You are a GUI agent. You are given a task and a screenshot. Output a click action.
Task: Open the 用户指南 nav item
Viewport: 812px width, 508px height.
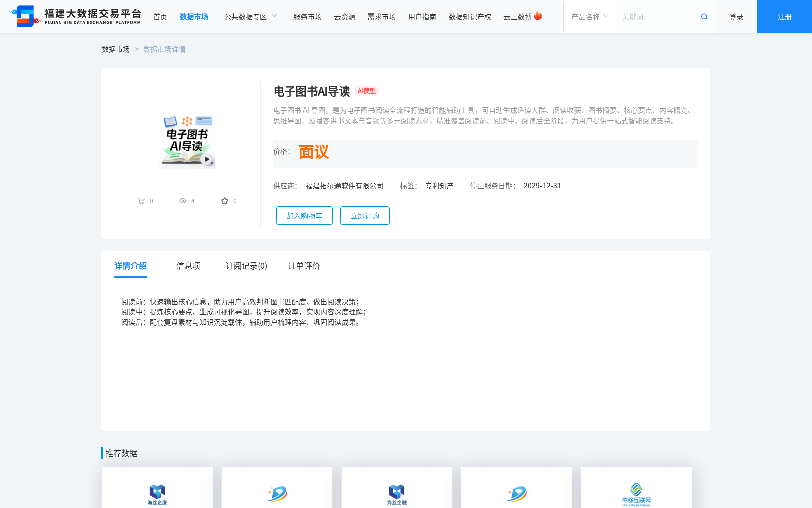[422, 17]
